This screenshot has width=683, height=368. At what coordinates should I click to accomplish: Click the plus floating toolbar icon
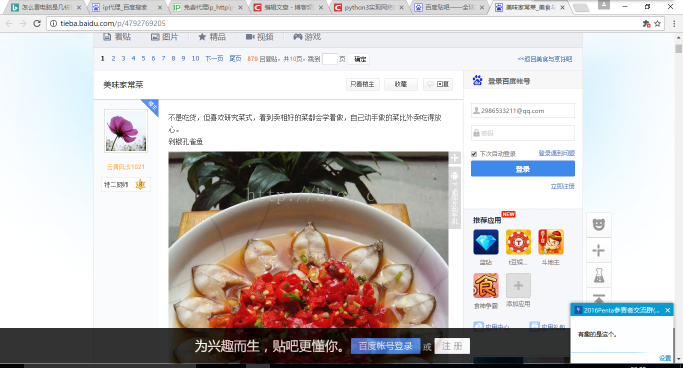click(599, 250)
